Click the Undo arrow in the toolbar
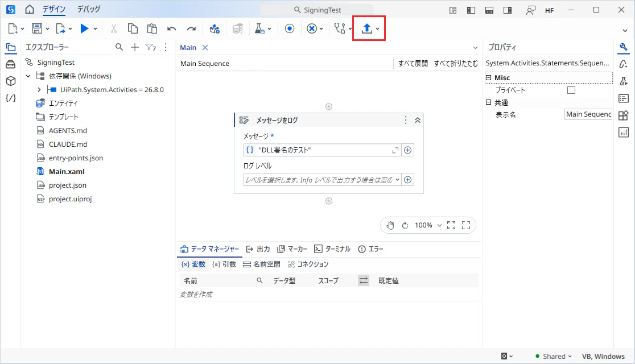The width and height of the screenshot is (635, 364). click(172, 29)
